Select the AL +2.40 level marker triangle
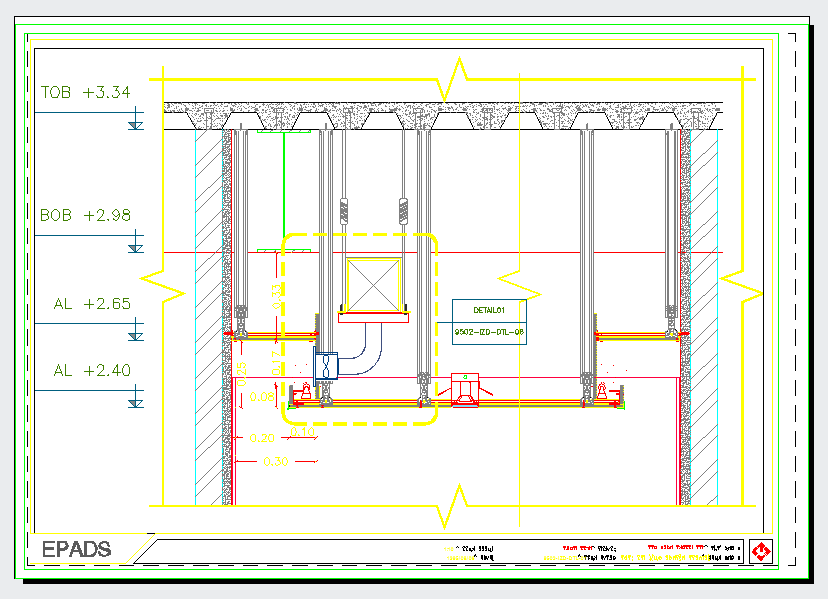Viewport: 828px width, 599px height. point(137,400)
